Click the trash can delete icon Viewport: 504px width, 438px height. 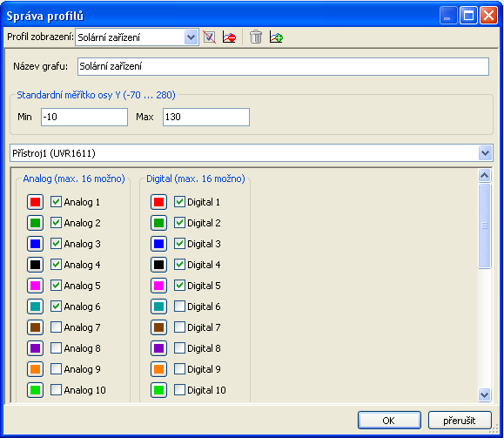point(256,37)
